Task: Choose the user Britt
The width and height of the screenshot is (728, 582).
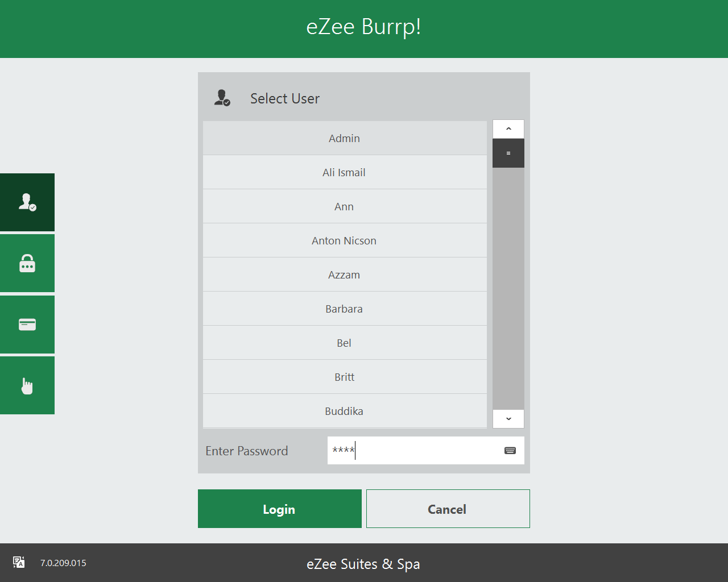Action: [344, 376]
